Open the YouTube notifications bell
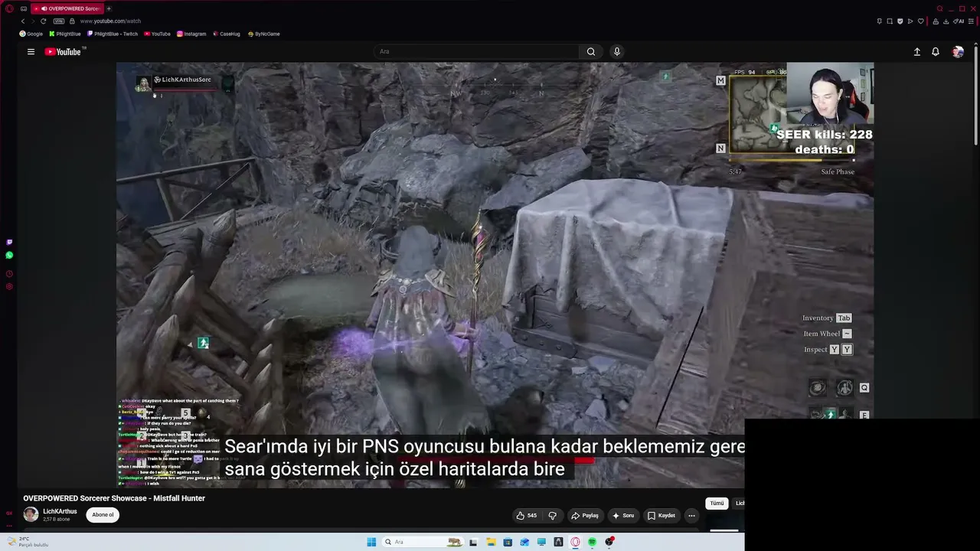This screenshot has width=980, height=551. 936,52
